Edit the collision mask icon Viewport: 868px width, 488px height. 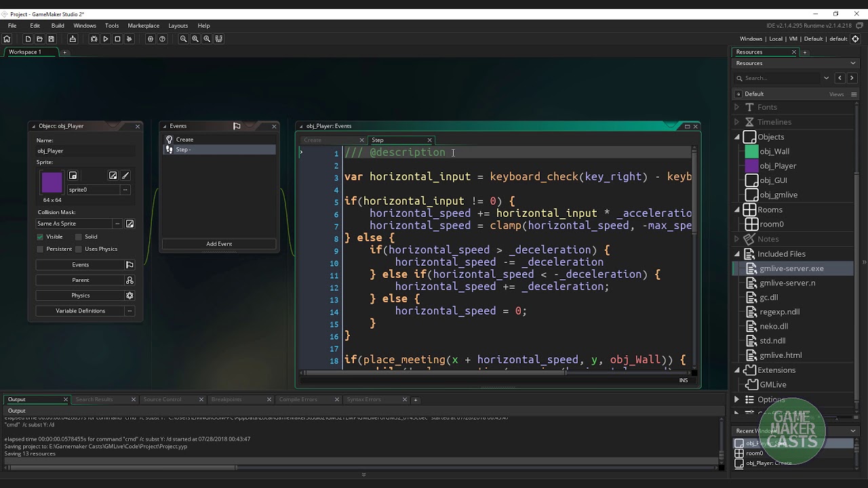pyautogui.click(x=130, y=224)
